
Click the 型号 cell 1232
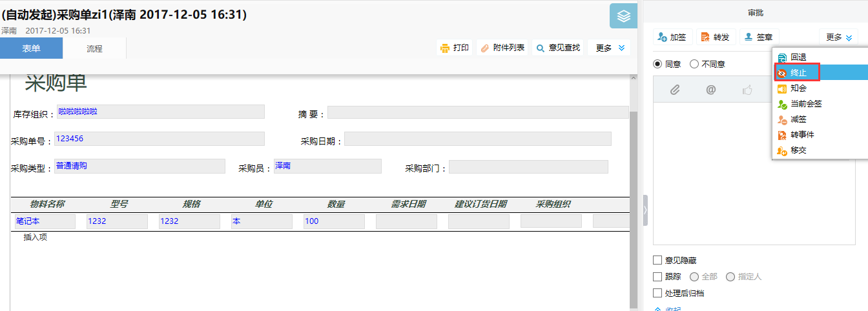[118, 221]
